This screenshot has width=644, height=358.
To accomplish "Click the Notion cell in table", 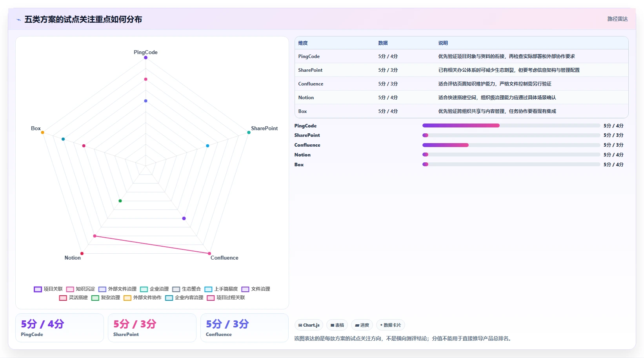I will [306, 98].
